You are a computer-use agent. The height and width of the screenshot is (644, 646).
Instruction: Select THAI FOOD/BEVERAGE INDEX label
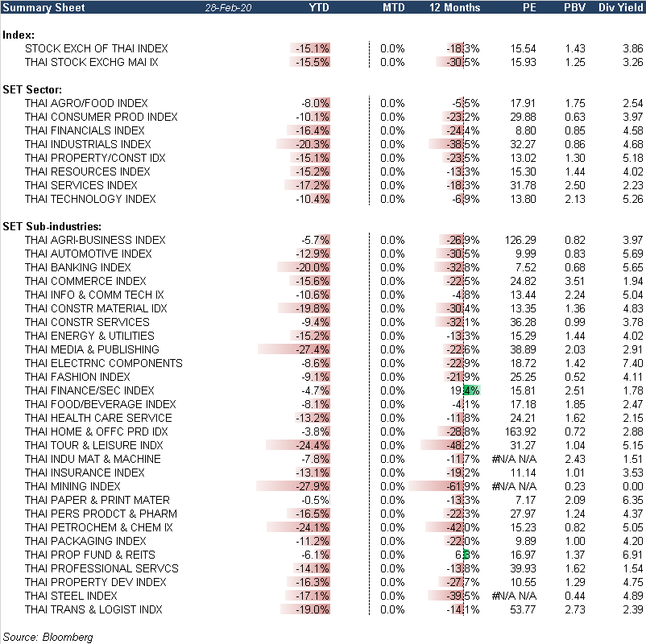coord(100,404)
